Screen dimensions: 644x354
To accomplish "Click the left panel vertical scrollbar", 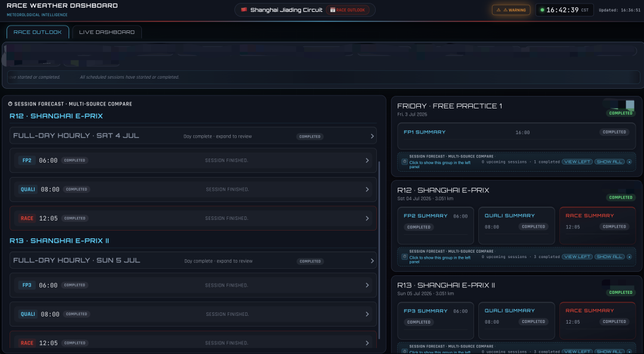I will (x=379, y=250).
